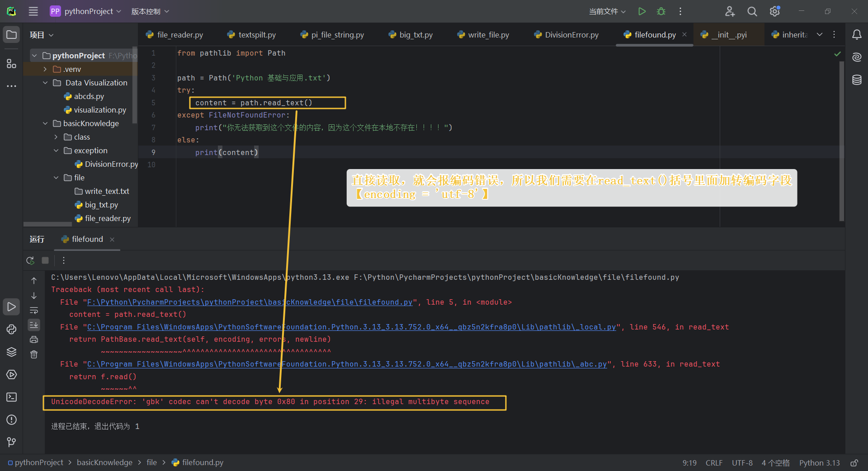Open the pathlib _abc.py traceback link
This screenshot has height=471, width=868.
[x=347, y=364]
